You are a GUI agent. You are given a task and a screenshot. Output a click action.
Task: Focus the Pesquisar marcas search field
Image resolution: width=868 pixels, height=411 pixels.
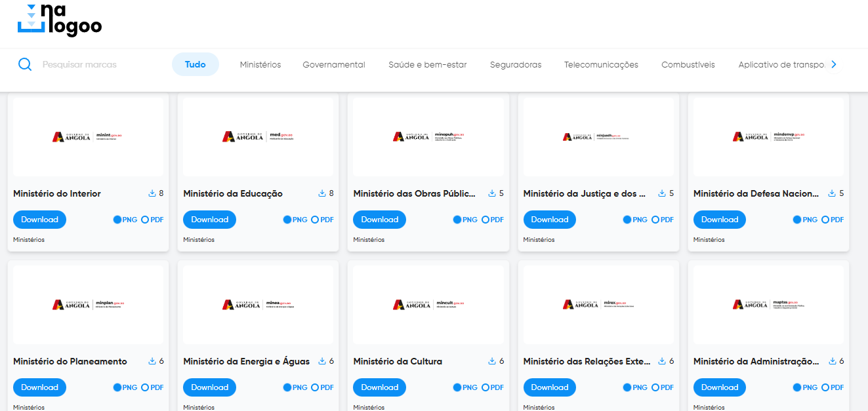pyautogui.click(x=98, y=64)
